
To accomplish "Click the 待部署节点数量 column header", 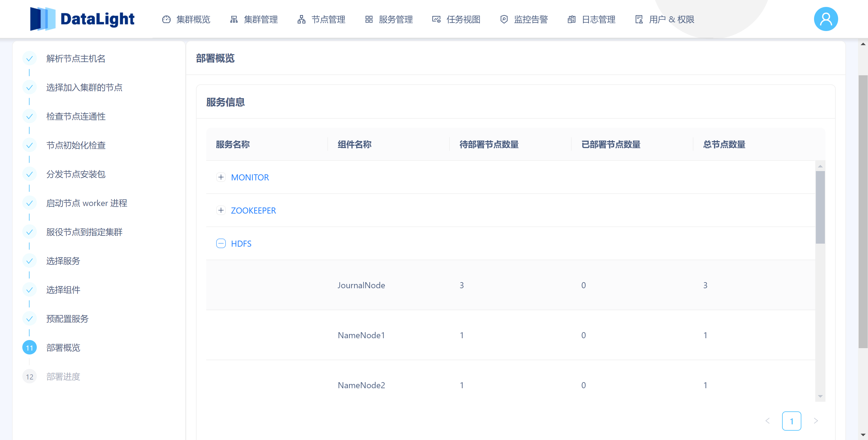I will [489, 145].
